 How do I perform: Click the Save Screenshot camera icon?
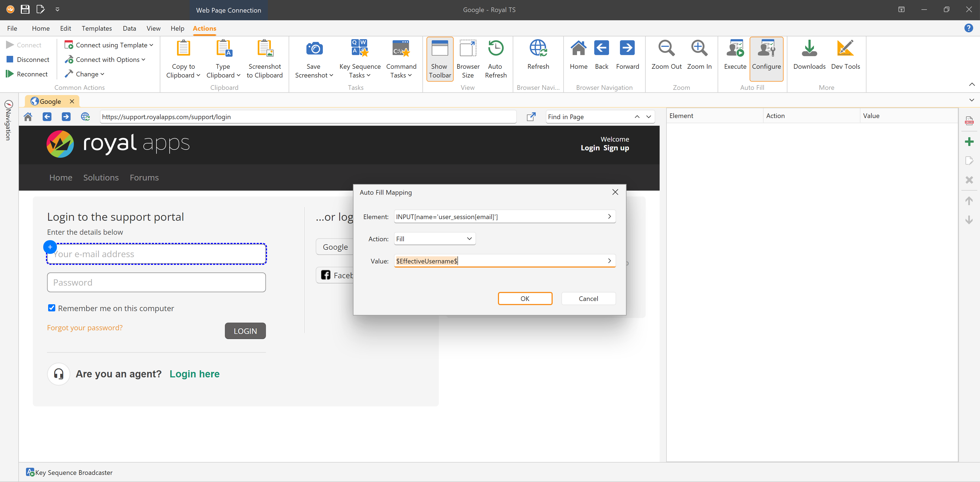click(314, 49)
